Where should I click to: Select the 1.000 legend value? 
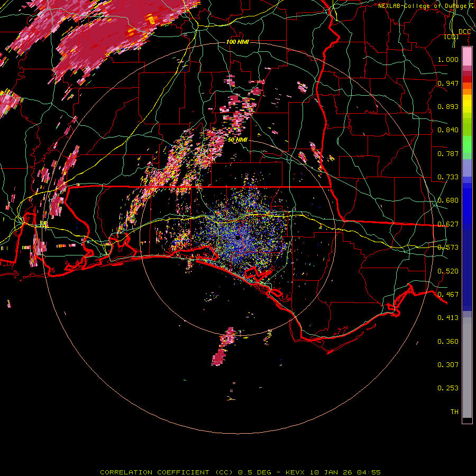point(448,59)
